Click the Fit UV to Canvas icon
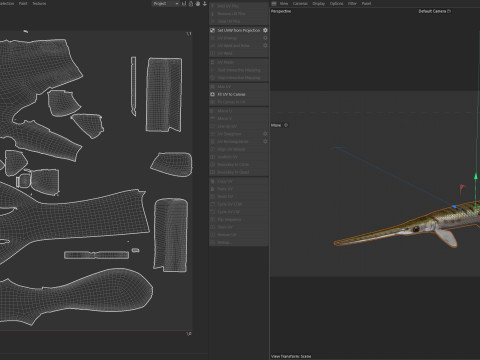Image resolution: width=480 pixels, height=360 pixels. [x=213, y=94]
